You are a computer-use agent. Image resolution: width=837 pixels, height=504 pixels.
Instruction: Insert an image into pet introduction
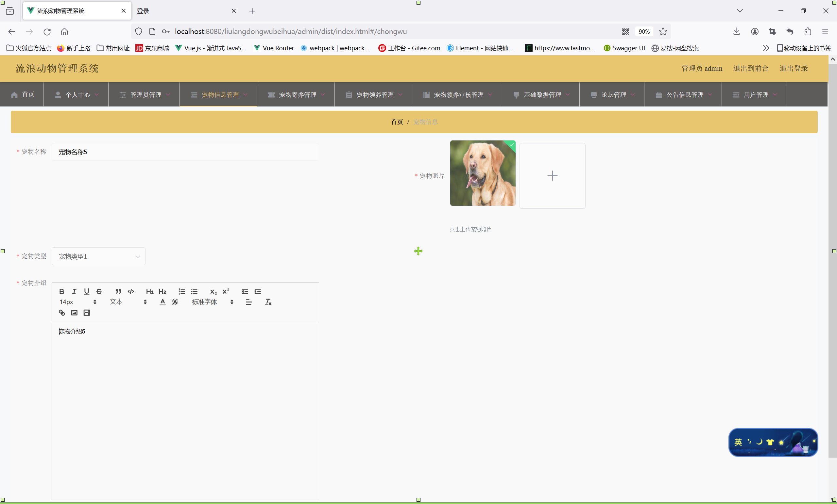[74, 313]
